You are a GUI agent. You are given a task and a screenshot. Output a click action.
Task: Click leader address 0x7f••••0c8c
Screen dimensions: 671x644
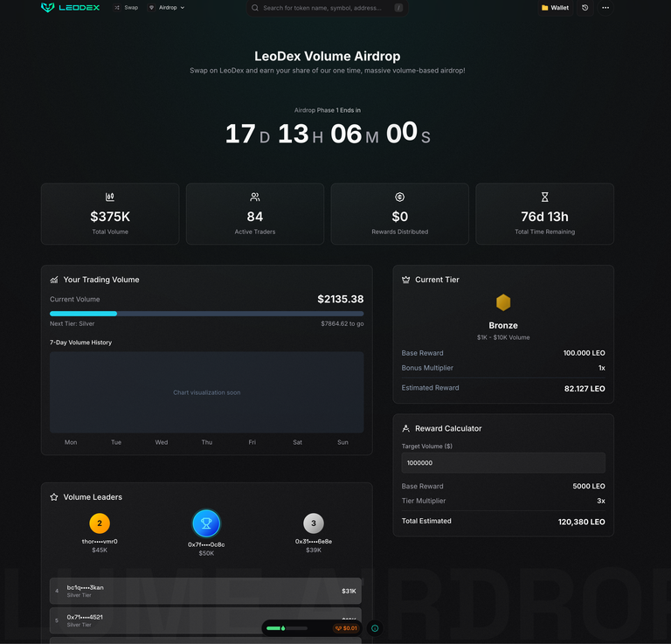pos(206,544)
